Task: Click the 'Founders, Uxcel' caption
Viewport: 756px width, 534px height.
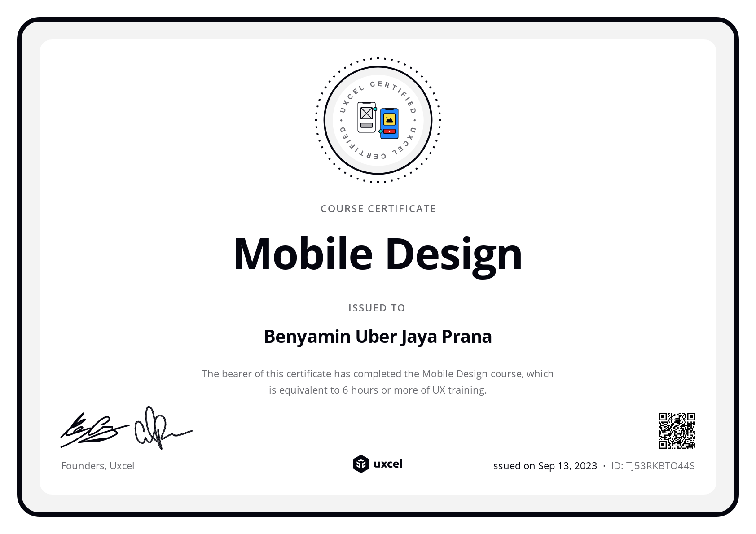Action: (x=97, y=466)
